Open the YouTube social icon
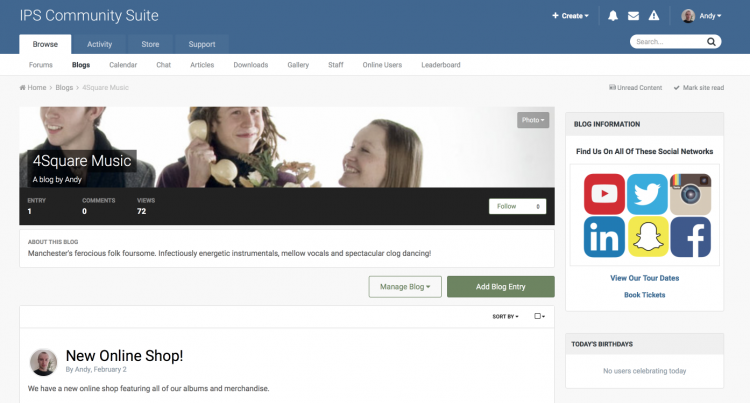This screenshot has height=403, width=750. [x=604, y=194]
